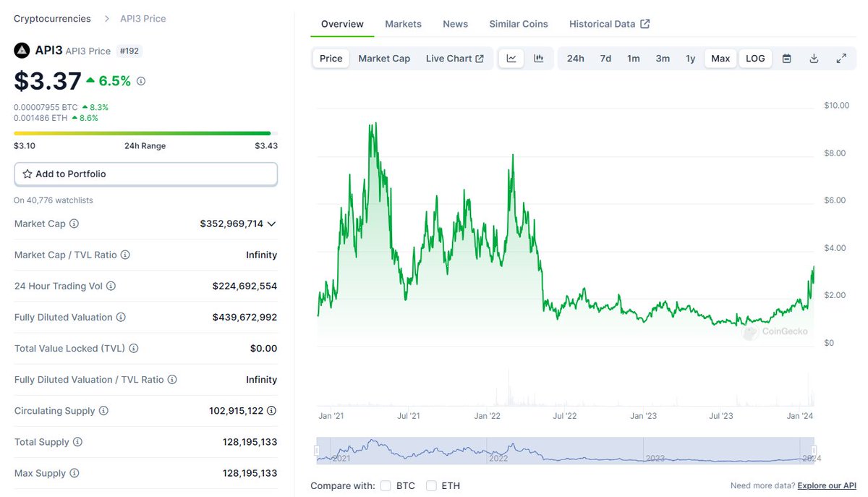Expand the chart to fullscreen
The height and width of the screenshot is (497, 868).
pos(841,59)
